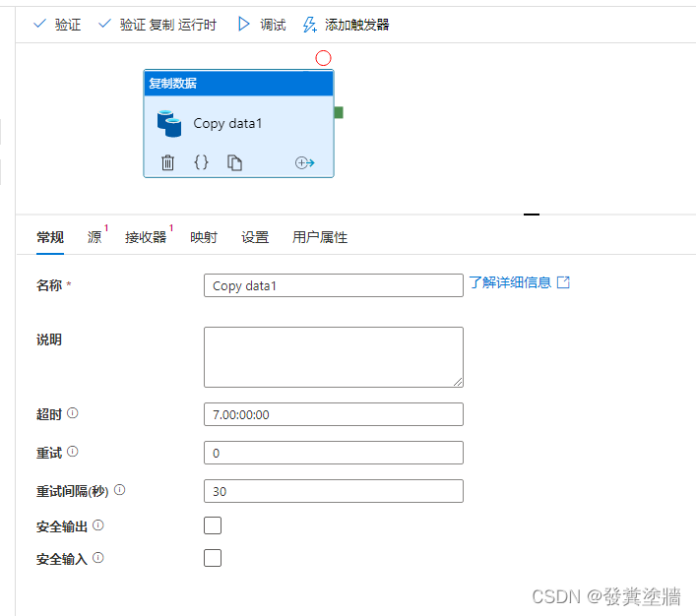The width and height of the screenshot is (696, 616).
Task: Click the panel collapse handle bar
Action: pyautogui.click(x=532, y=215)
